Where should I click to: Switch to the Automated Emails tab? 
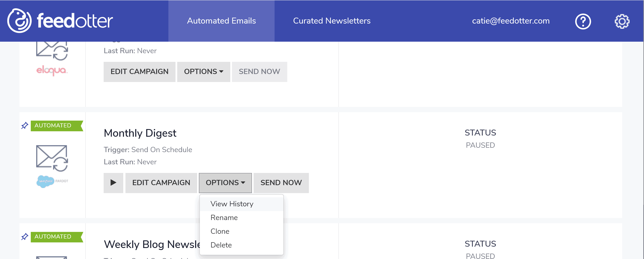coord(221,21)
